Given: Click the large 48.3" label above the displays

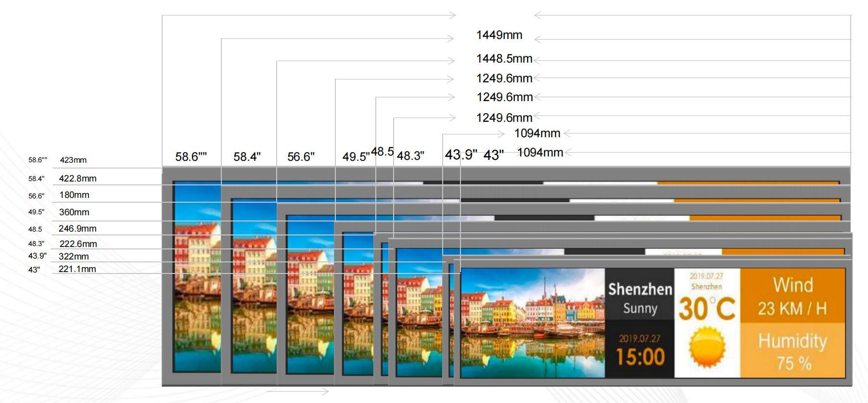Looking at the screenshot, I should (x=410, y=156).
